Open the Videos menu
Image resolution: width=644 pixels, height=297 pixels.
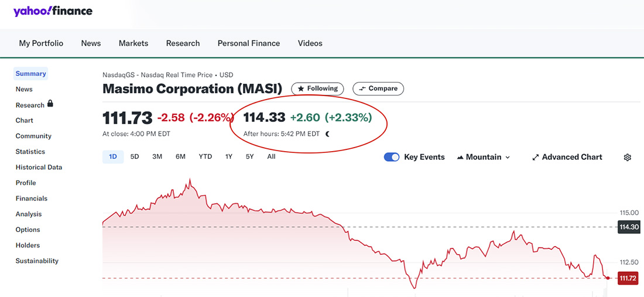[310, 43]
